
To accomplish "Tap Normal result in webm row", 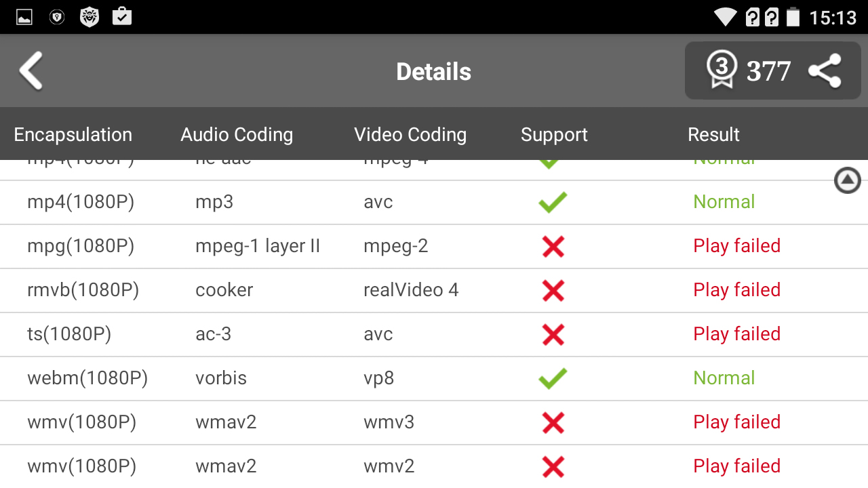I will click(724, 378).
